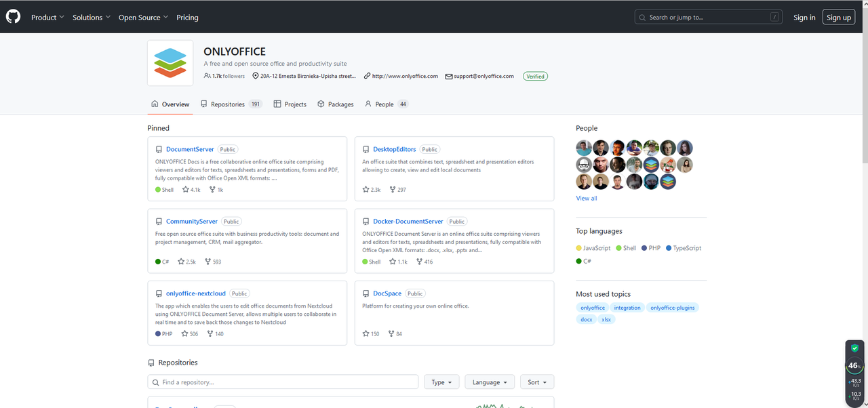Filter by JavaScript language

click(x=593, y=248)
